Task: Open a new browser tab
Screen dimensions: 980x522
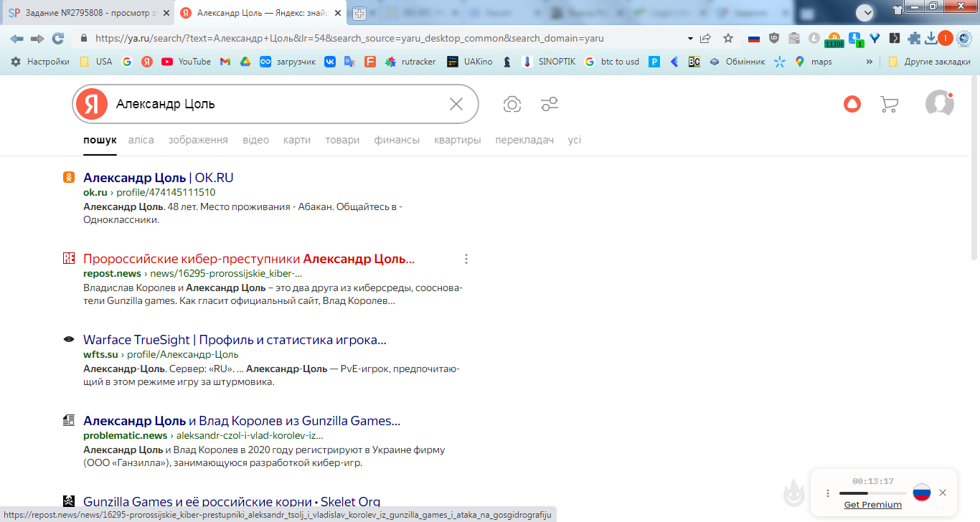Action: click(359, 13)
